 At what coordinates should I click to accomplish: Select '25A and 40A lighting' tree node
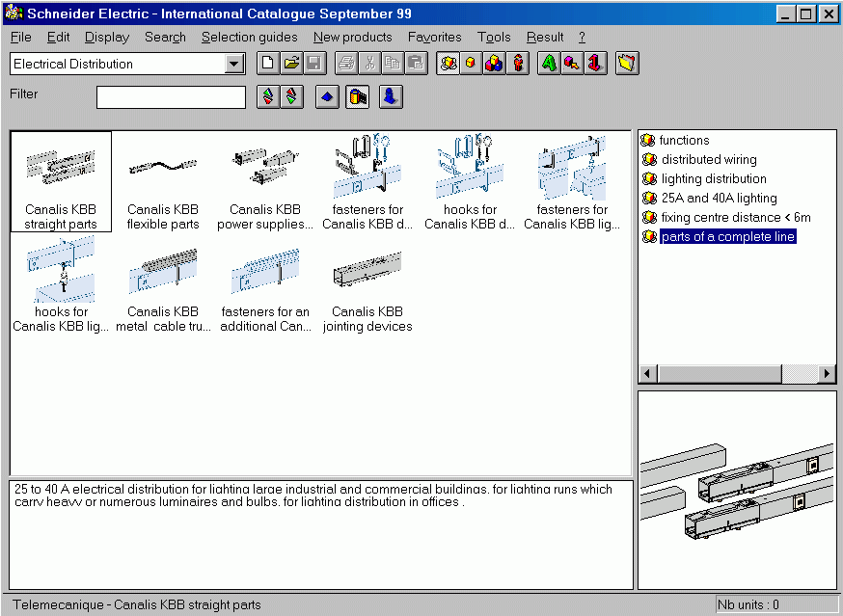[719, 199]
